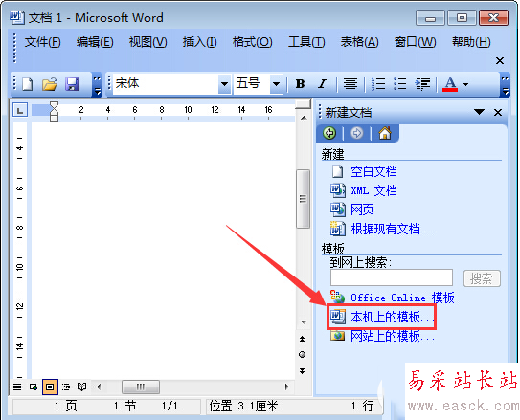The height and width of the screenshot is (420, 520).
Task: Open the 表格(A) menu
Action: (359, 42)
